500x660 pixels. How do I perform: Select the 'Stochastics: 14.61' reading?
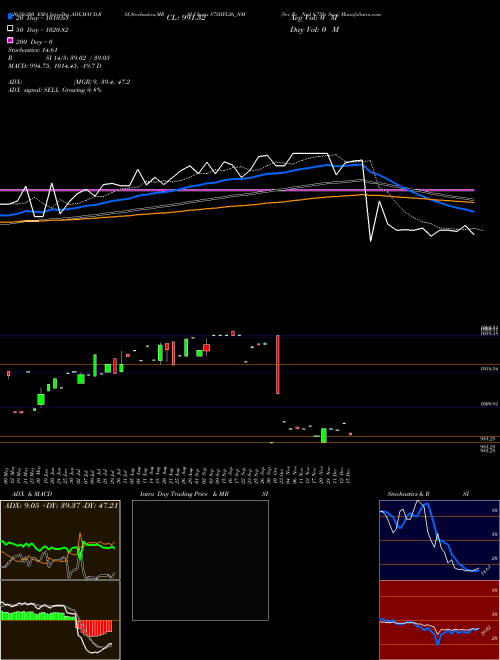tap(33, 50)
